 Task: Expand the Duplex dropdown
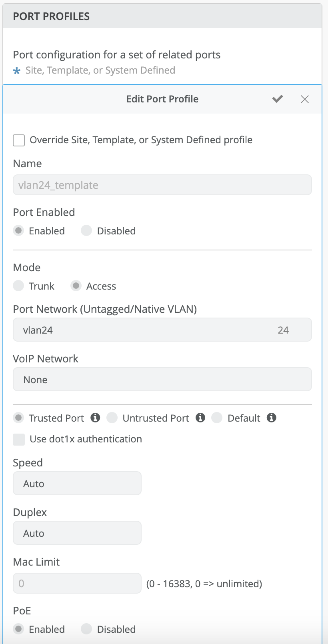[x=77, y=533]
